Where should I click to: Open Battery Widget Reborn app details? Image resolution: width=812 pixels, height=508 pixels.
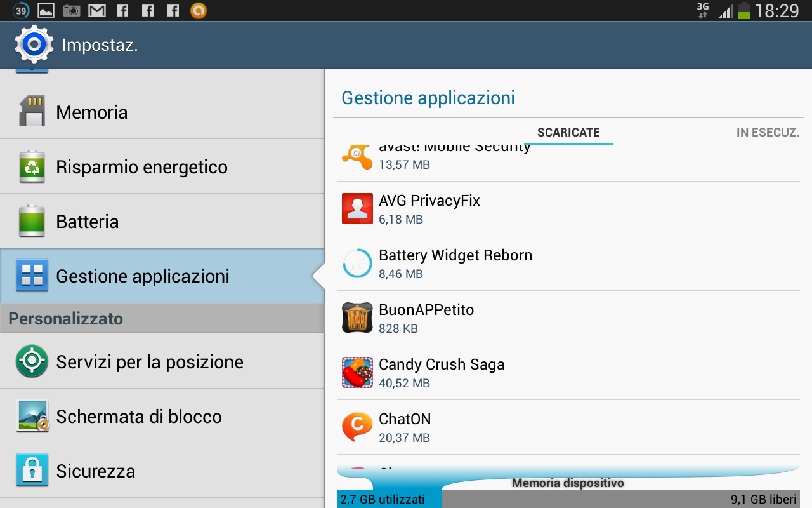pyautogui.click(x=568, y=264)
